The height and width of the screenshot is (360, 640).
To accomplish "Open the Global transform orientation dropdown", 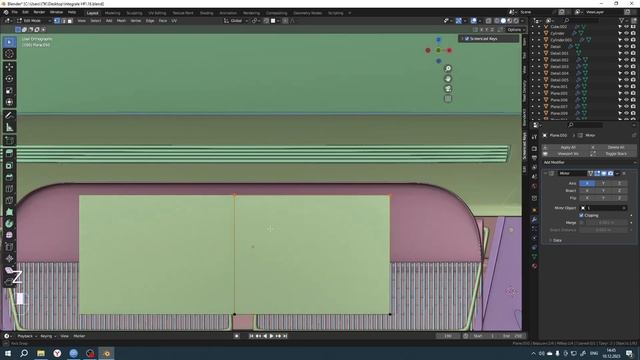I will [x=236, y=20].
